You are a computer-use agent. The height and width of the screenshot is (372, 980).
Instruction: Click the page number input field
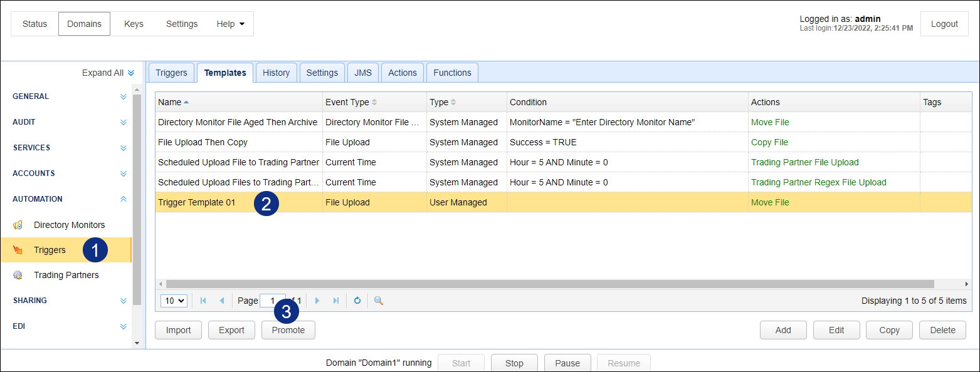273,301
